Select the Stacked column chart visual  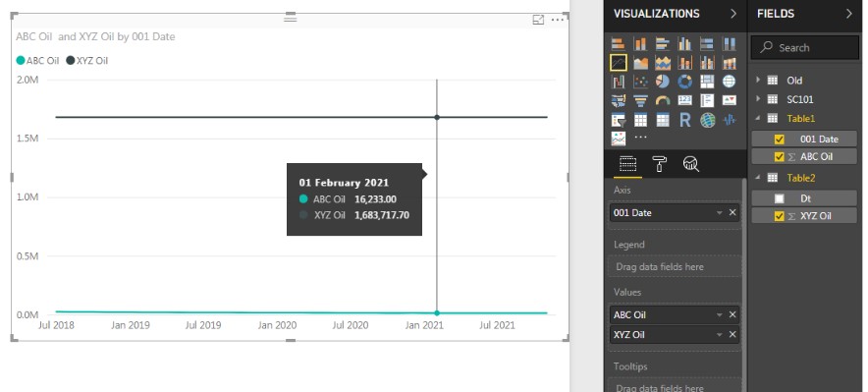(640, 44)
